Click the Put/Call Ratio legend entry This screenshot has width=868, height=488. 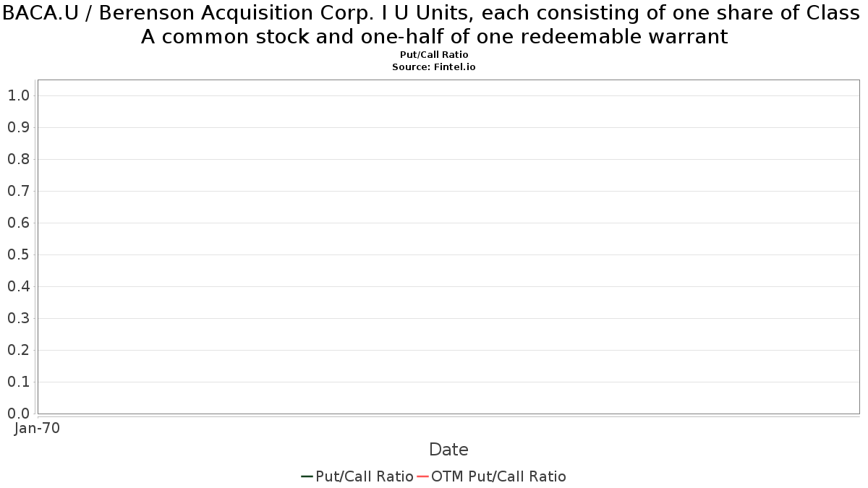click(357, 476)
